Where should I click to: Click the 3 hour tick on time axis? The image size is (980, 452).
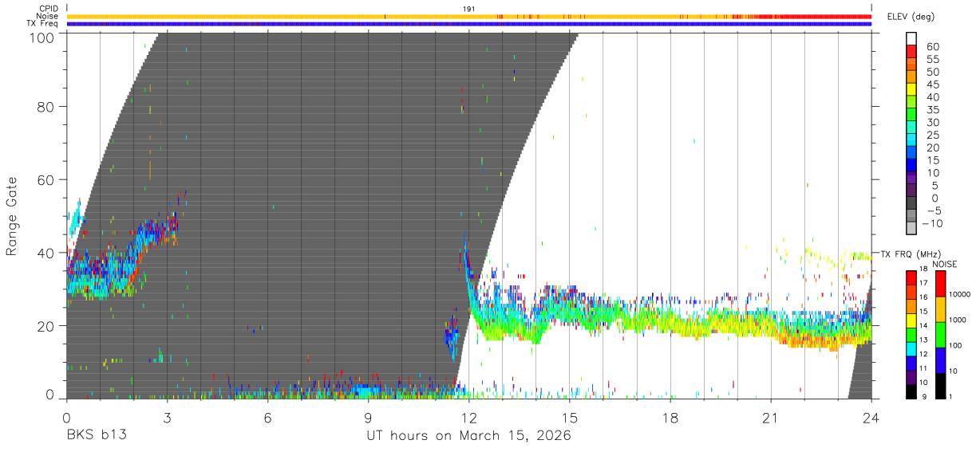[x=167, y=417]
